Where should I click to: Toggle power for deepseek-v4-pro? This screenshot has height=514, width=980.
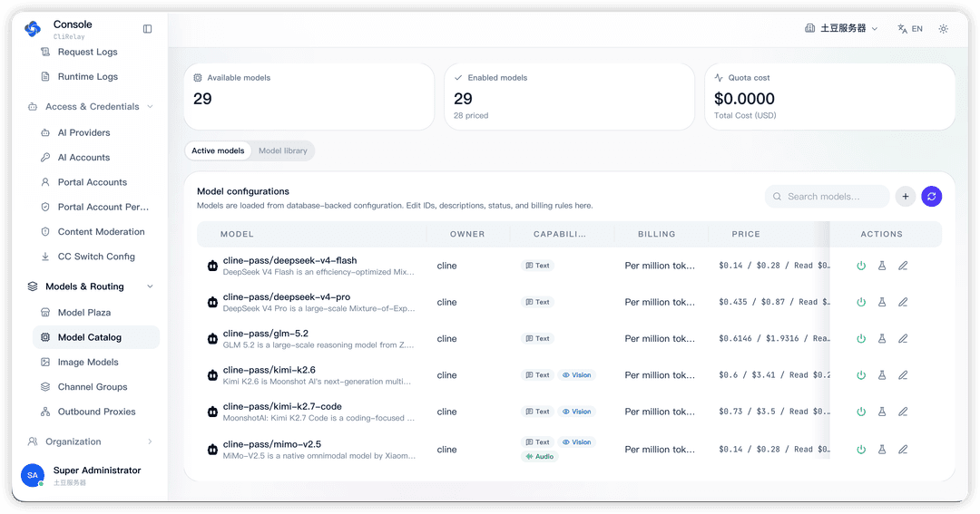click(x=860, y=302)
